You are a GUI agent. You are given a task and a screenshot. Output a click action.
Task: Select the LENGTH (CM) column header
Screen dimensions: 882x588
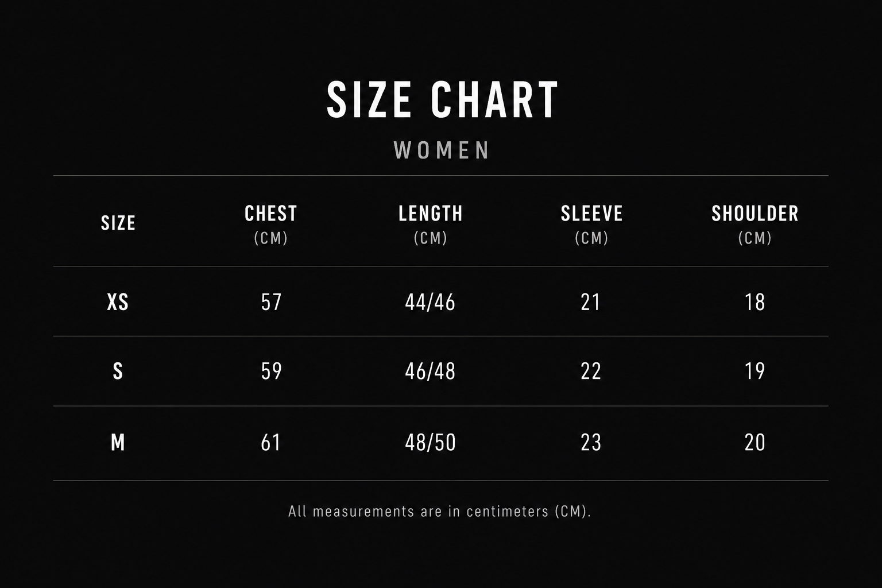click(431, 224)
